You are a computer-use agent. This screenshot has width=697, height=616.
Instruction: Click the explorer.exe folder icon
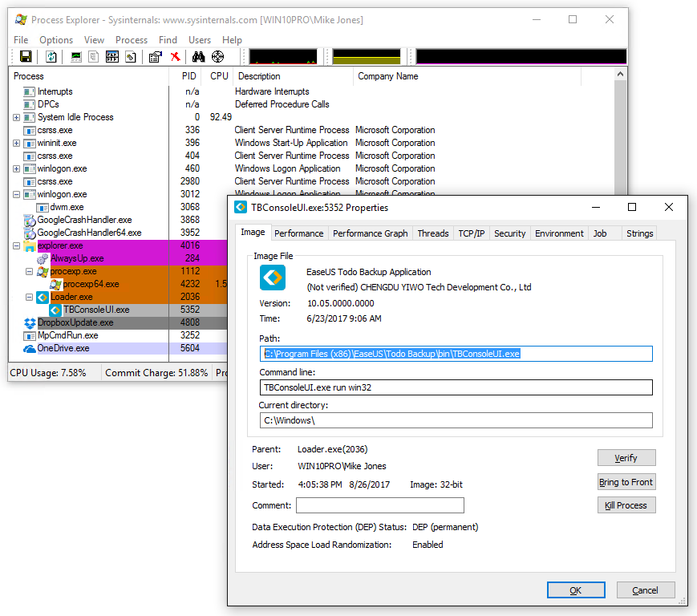(30, 245)
